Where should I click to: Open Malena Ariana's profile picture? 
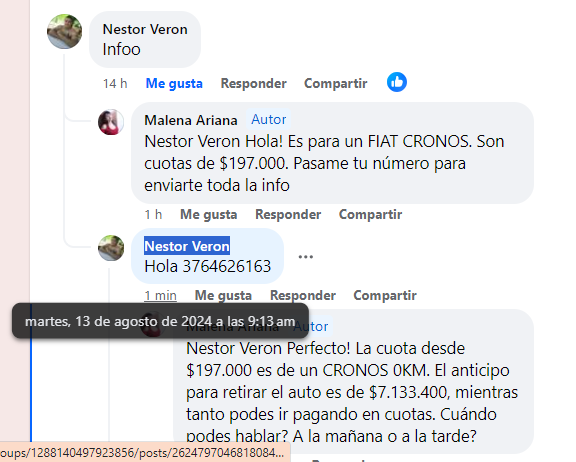tap(111, 122)
